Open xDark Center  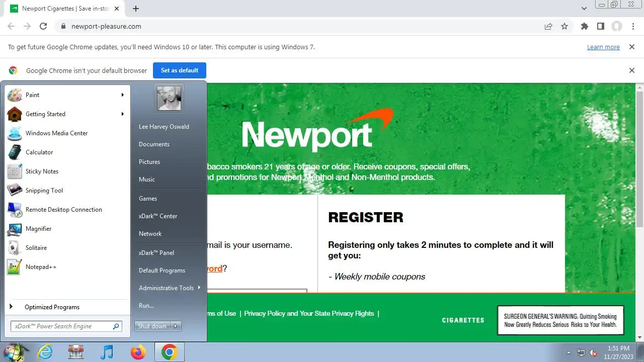point(158,216)
